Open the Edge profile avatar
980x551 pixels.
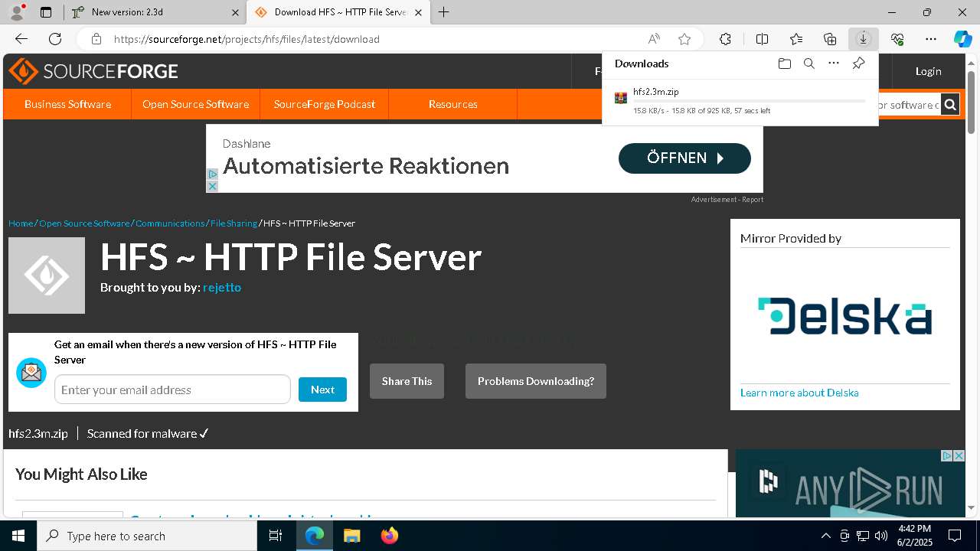coord(17,12)
